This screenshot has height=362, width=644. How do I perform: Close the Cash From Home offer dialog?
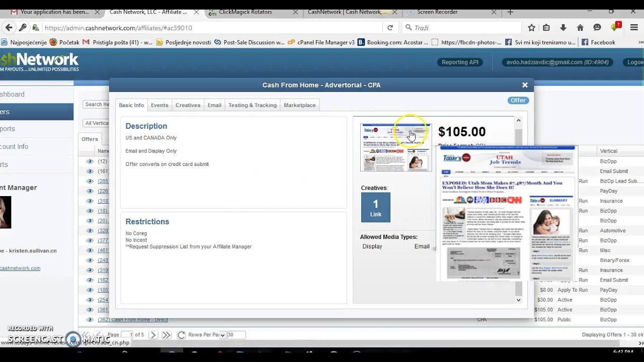click(x=525, y=85)
